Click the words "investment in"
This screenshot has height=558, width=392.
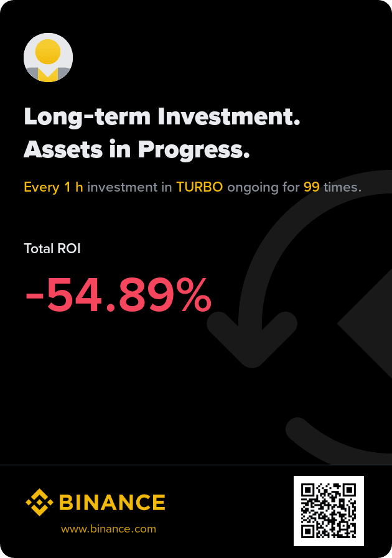[129, 187]
